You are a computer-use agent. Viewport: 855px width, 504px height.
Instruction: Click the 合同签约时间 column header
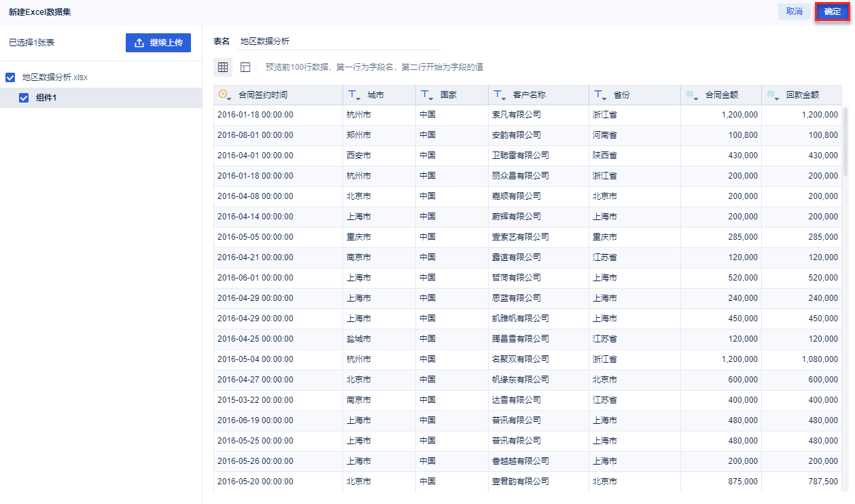(278, 95)
